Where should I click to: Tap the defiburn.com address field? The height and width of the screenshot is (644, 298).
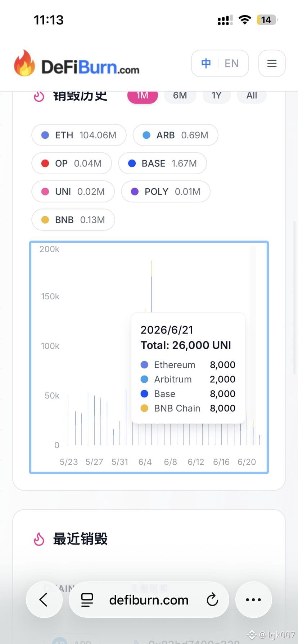click(149, 600)
